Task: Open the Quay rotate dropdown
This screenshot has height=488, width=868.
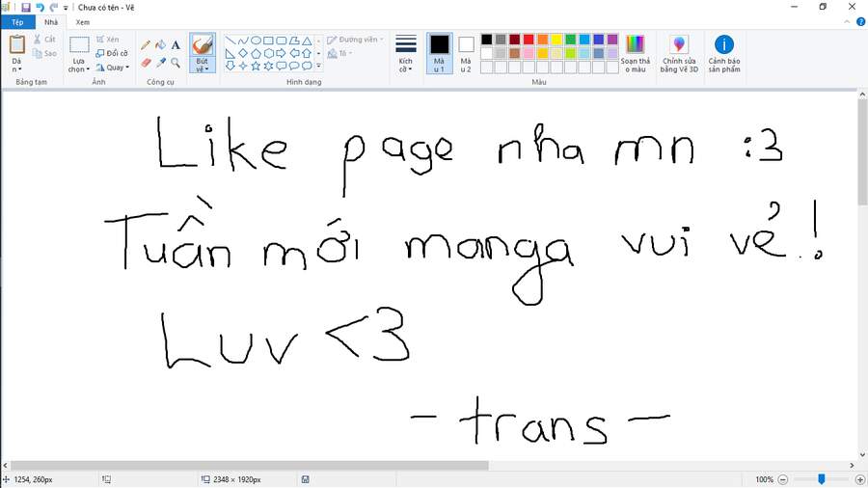Action: click(113, 68)
